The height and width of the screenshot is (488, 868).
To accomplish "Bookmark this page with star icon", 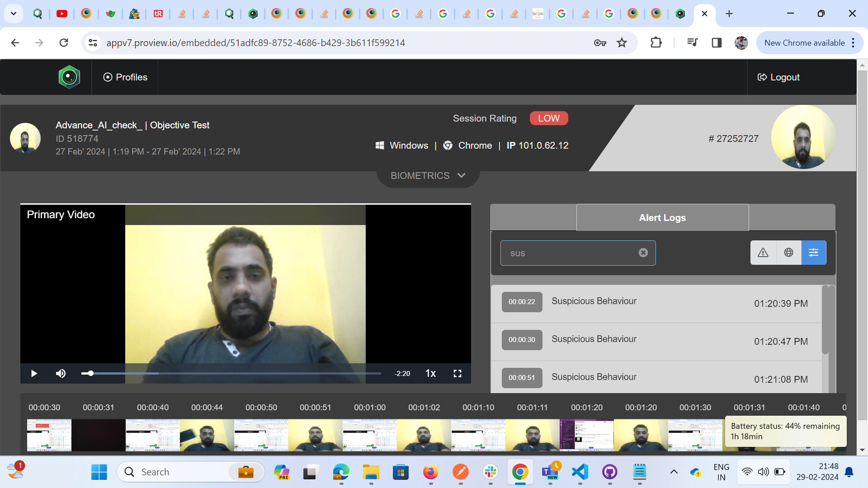I will pos(622,43).
